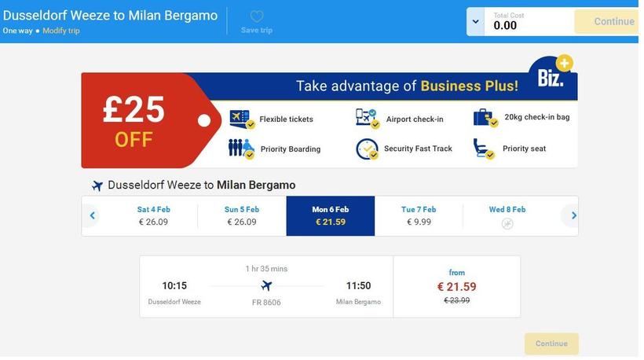Click the £25 OFF red tag

[134, 120]
